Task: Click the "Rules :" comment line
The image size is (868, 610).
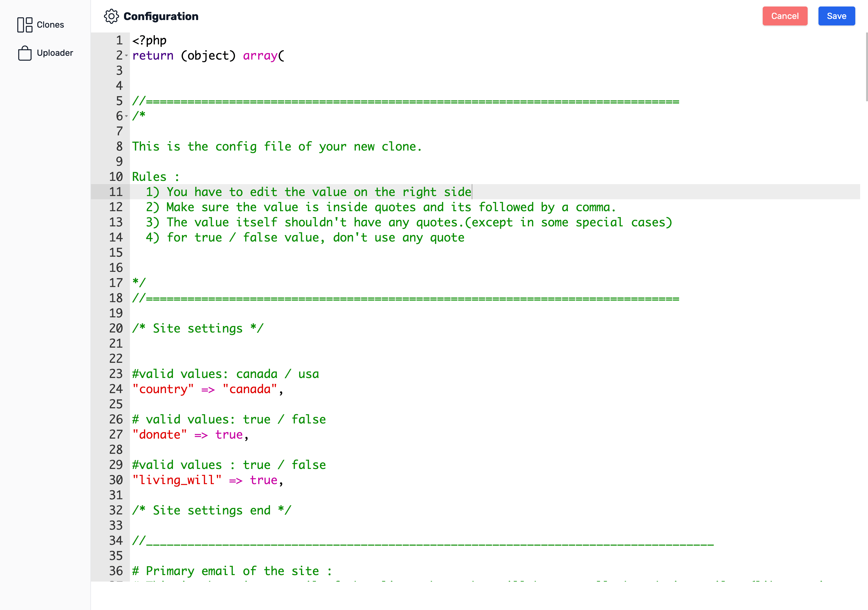Action: [x=156, y=177]
